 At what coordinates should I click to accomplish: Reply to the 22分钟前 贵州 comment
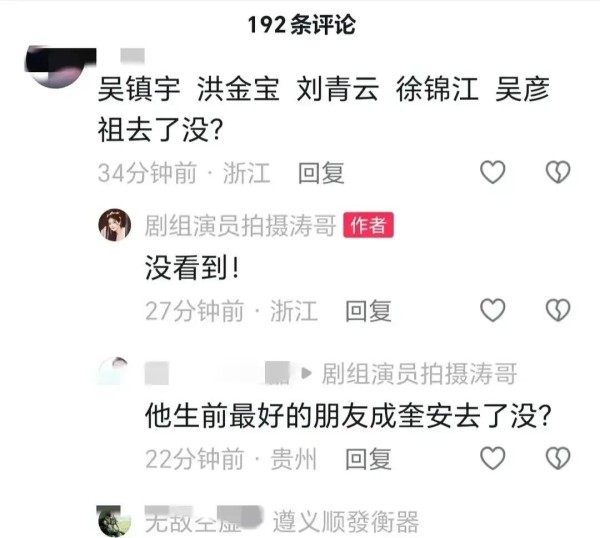(368, 459)
